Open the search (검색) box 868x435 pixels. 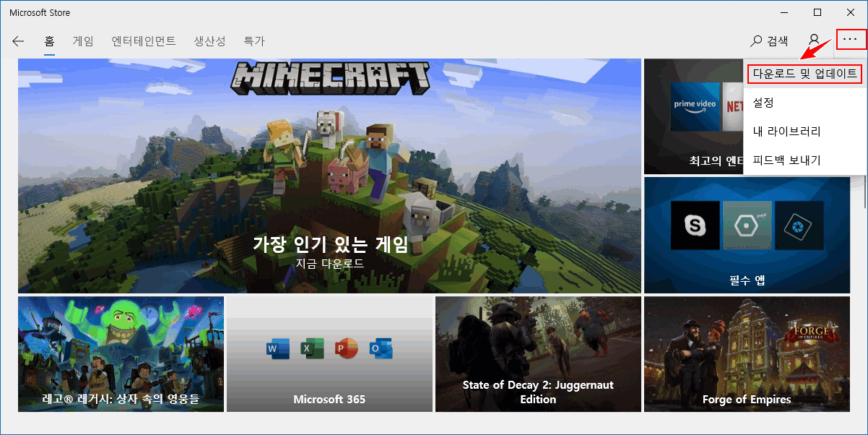[770, 41]
